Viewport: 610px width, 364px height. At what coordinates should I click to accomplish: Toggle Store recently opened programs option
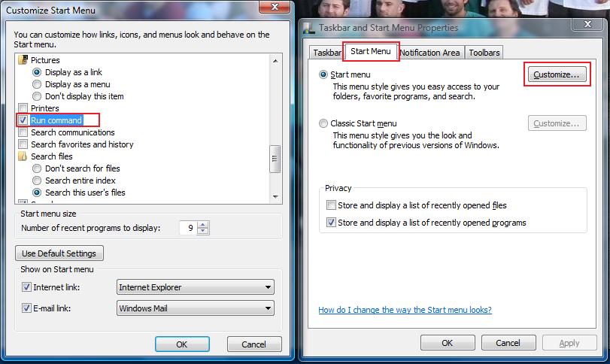(x=331, y=223)
